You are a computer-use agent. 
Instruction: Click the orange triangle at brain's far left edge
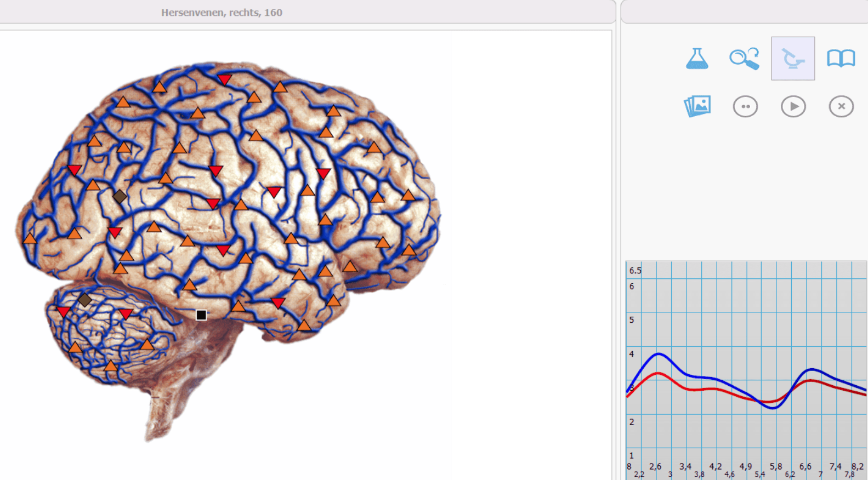click(x=30, y=238)
